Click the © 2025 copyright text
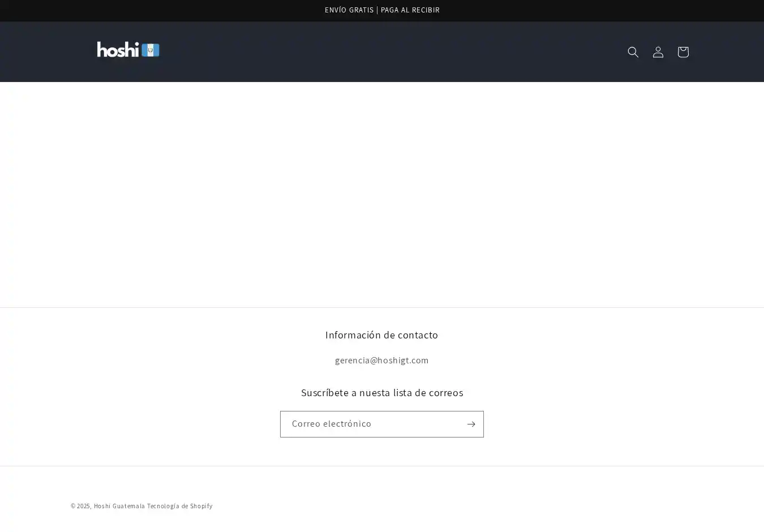 [x=80, y=506]
